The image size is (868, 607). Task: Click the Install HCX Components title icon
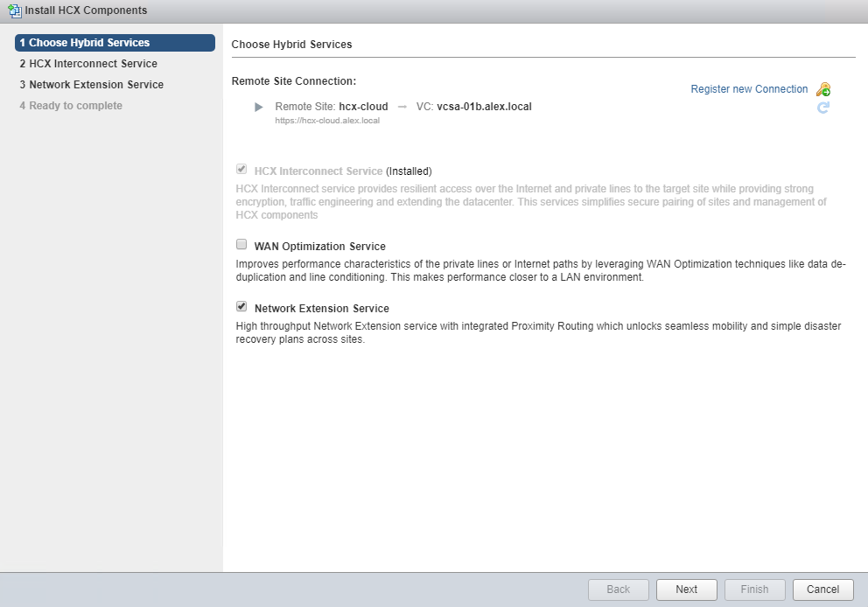pos(14,10)
